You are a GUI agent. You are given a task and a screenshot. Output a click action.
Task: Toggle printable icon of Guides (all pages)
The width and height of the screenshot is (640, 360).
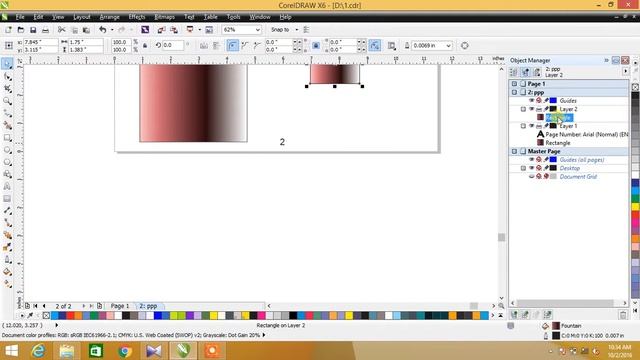(x=539, y=160)
